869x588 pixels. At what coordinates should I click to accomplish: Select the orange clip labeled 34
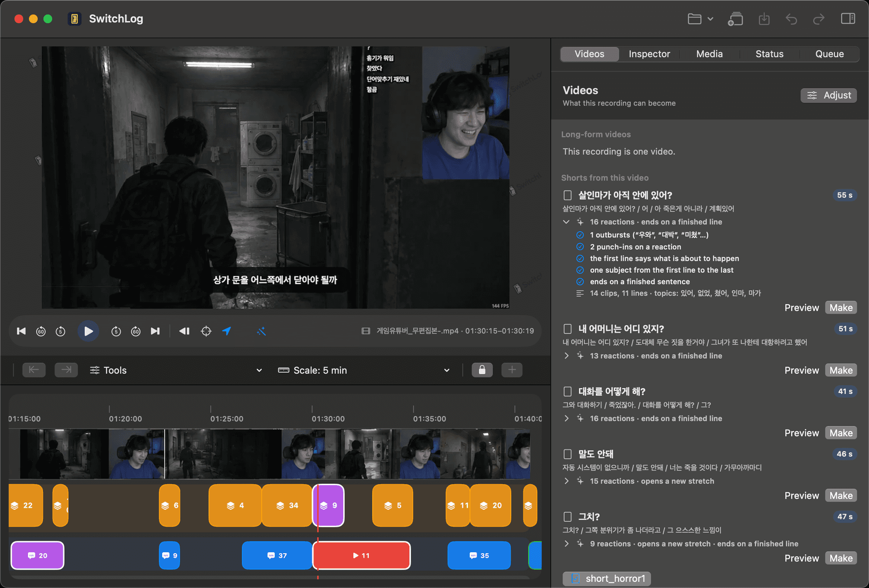point(287,505)
